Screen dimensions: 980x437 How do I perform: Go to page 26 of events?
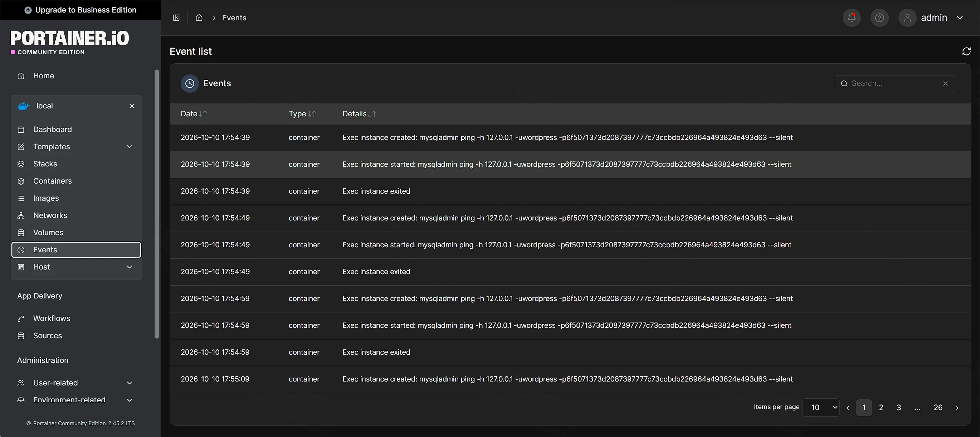click(x=938, y=407)
